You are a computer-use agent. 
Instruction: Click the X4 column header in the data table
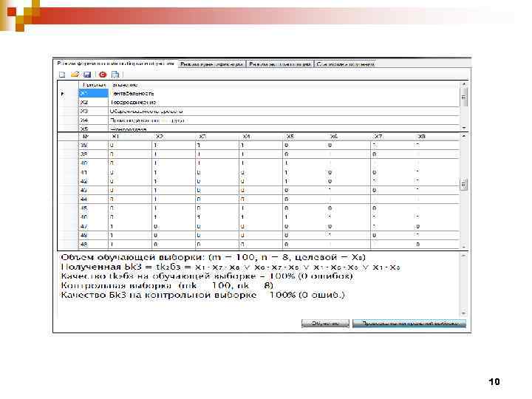(x=261, y=137)
